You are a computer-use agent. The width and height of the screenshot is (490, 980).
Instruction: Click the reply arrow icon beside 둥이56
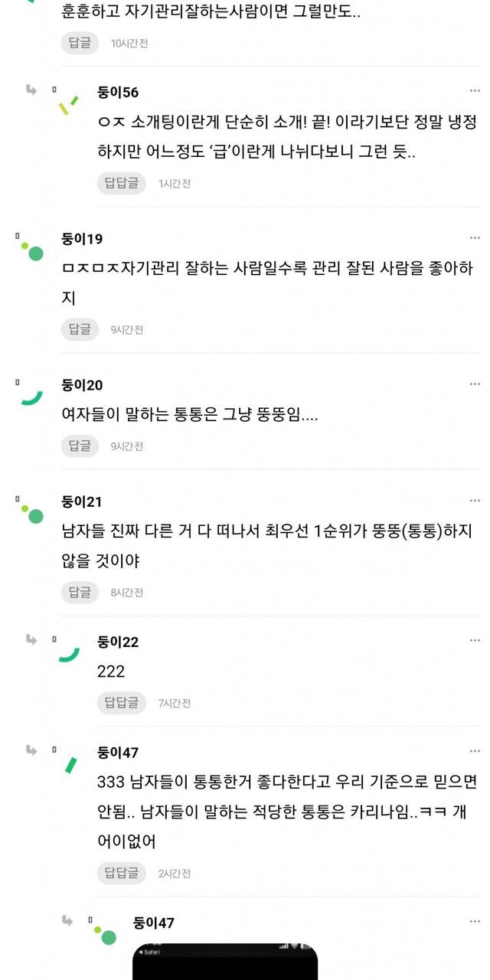tap(31, 90)
